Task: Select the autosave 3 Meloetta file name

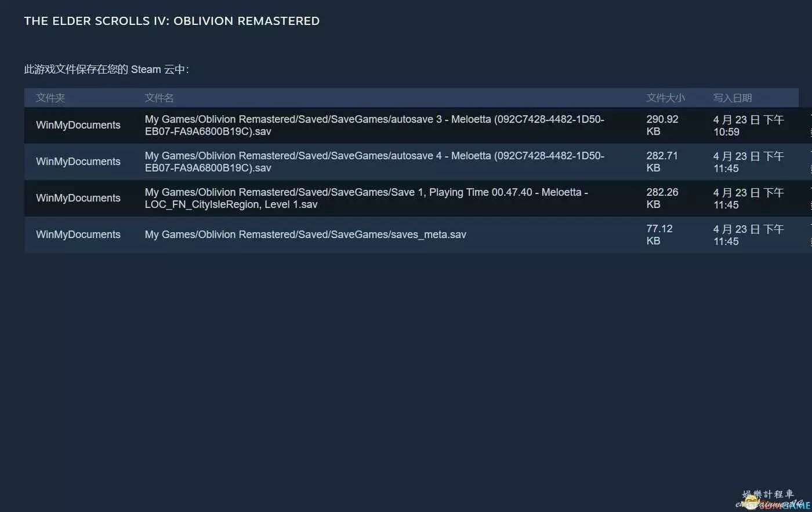Action: (x=374, y=125)
